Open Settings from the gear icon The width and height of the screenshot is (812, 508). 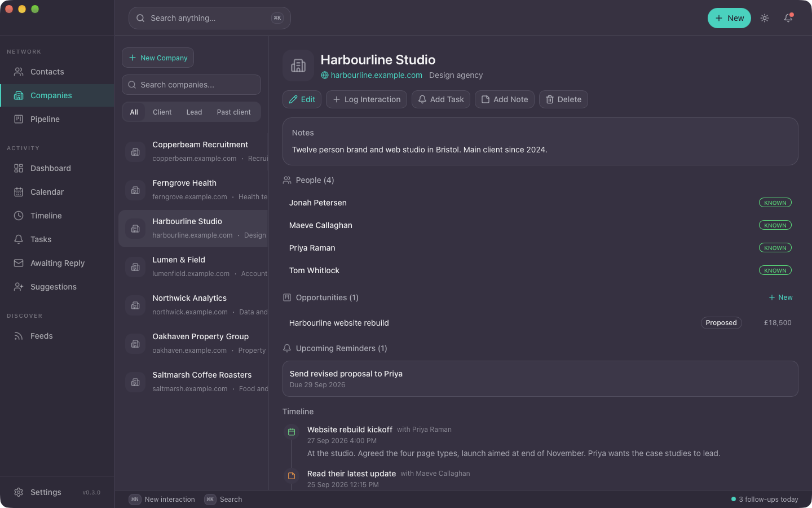coord(19,492)
